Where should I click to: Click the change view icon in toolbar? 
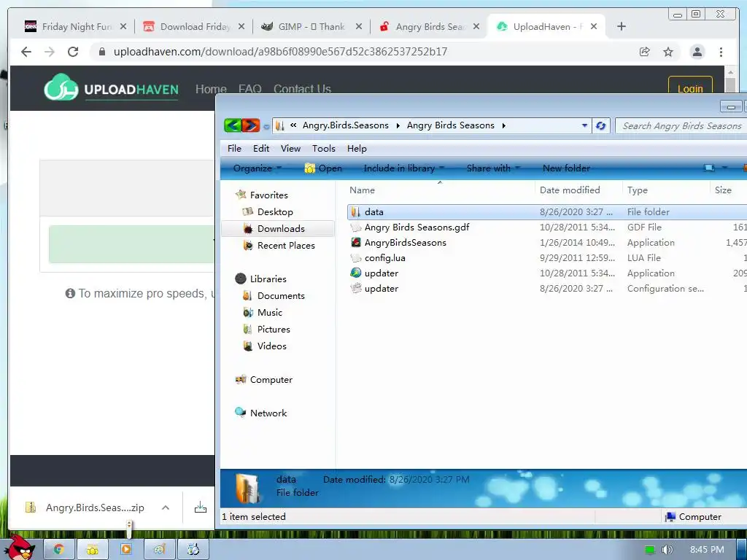709,168
